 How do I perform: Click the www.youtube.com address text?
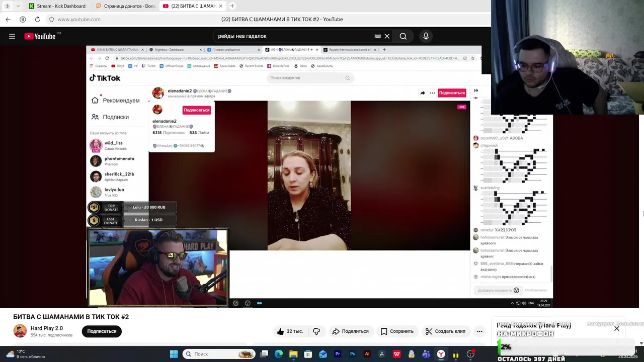tap(79, 19)
